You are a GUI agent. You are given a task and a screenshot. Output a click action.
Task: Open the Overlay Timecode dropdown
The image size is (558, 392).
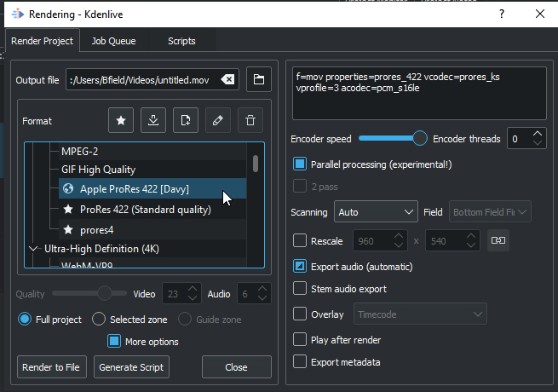click(420, 314)
